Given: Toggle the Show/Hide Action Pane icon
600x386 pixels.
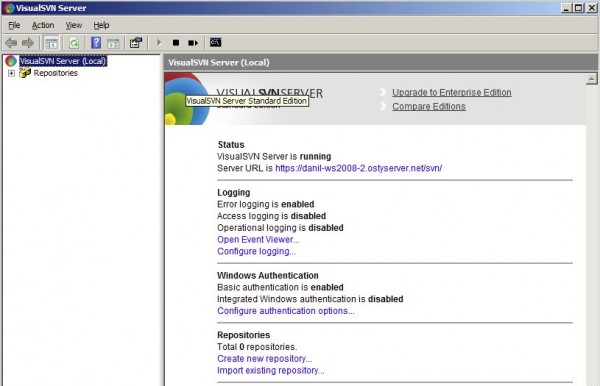Looking at the screenshot, I should pos(113,43).
